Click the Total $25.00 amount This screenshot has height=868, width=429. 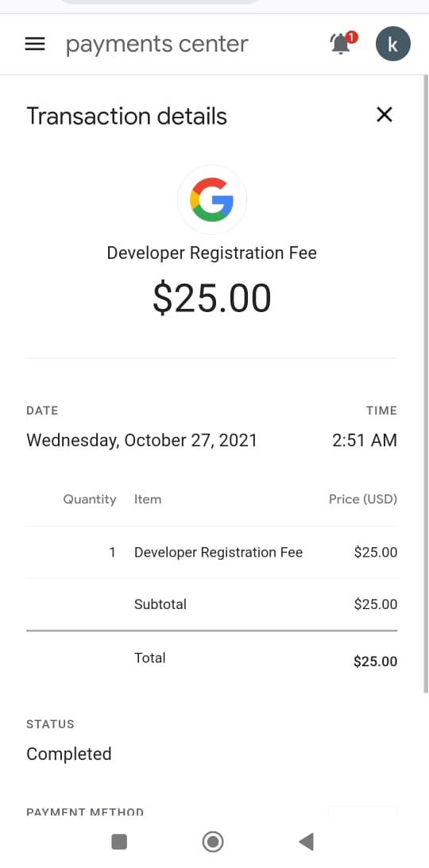pos(376,662)
